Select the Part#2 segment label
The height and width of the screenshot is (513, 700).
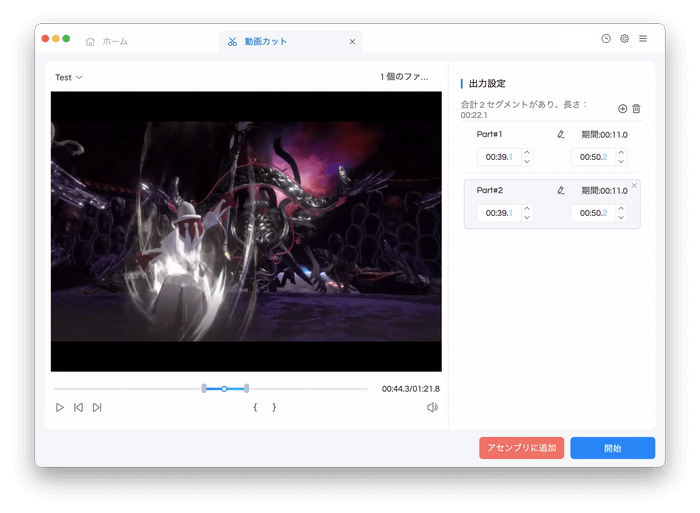click(490, 190)
